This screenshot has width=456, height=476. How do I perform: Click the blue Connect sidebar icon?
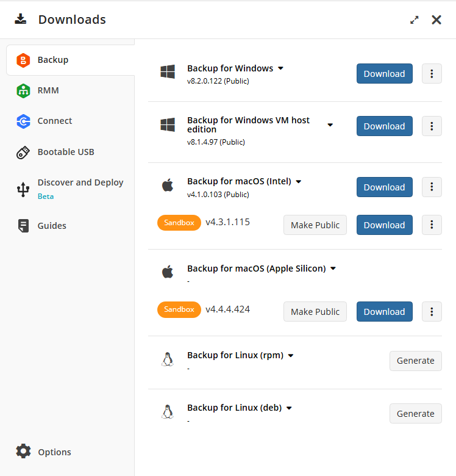[23, 121]
